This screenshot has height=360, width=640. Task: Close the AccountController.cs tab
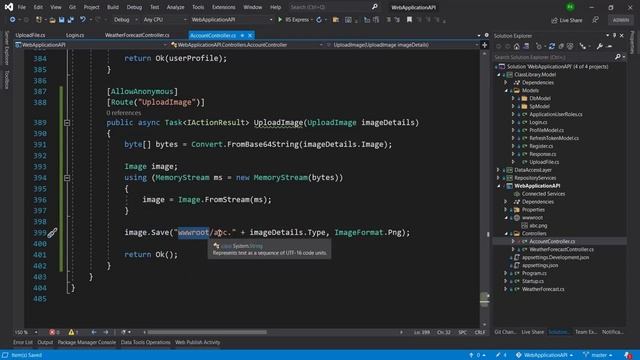pos(250,36)
